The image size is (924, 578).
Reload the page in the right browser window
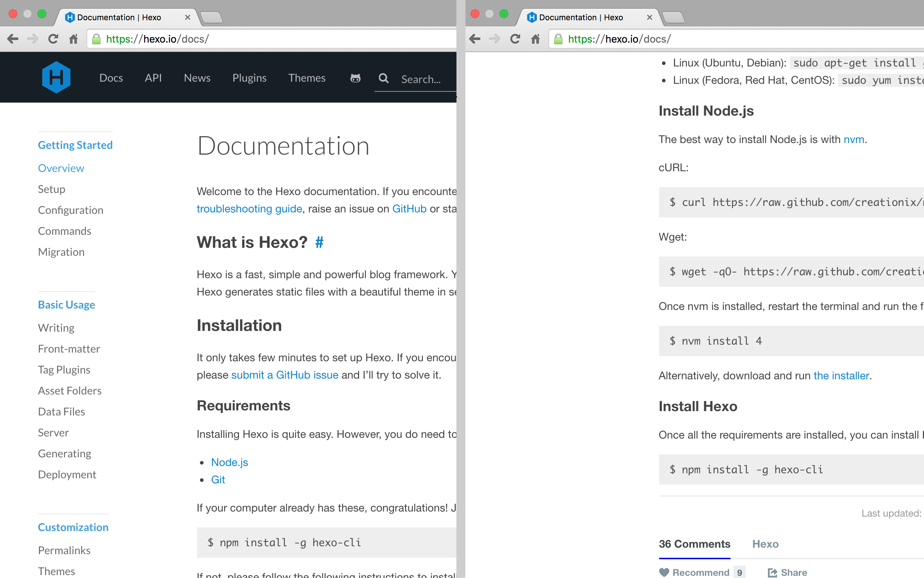[515, 39]
